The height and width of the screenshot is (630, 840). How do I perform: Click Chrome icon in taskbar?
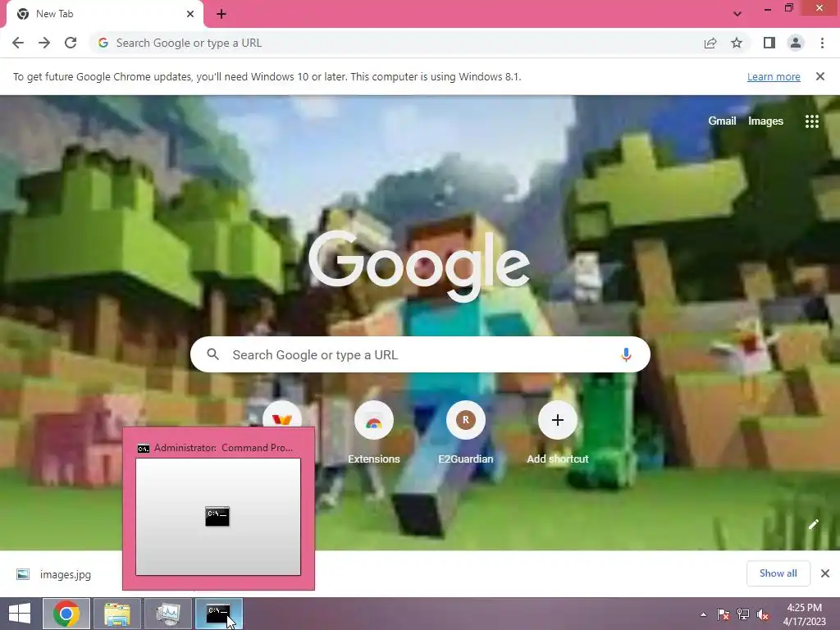coord(66,614)
